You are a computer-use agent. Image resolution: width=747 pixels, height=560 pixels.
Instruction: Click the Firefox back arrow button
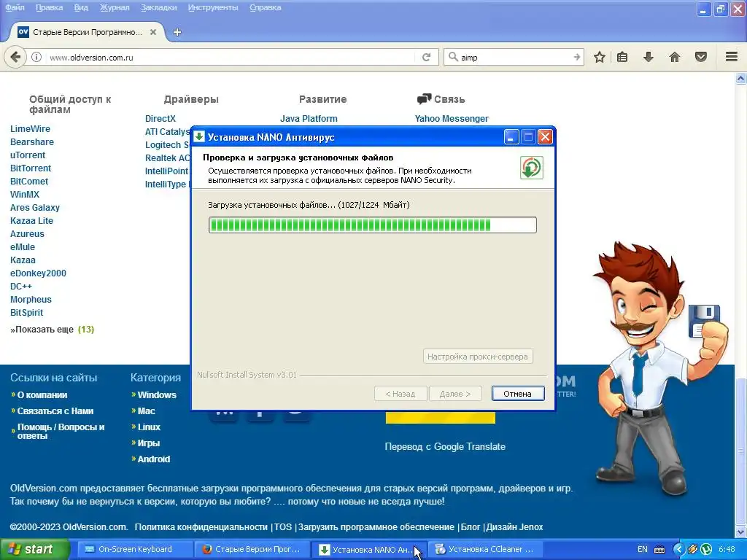pyautogui.click(x=15, y=57)
